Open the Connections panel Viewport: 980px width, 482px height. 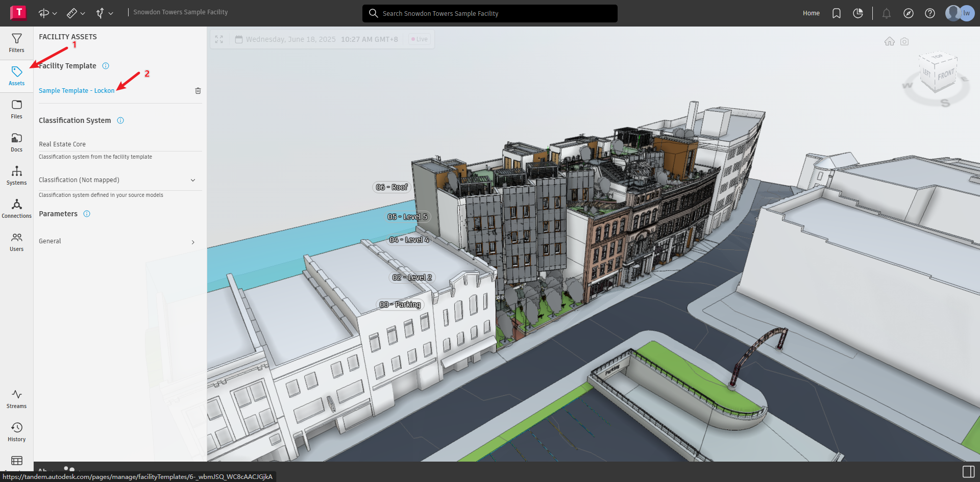point(16,209)
